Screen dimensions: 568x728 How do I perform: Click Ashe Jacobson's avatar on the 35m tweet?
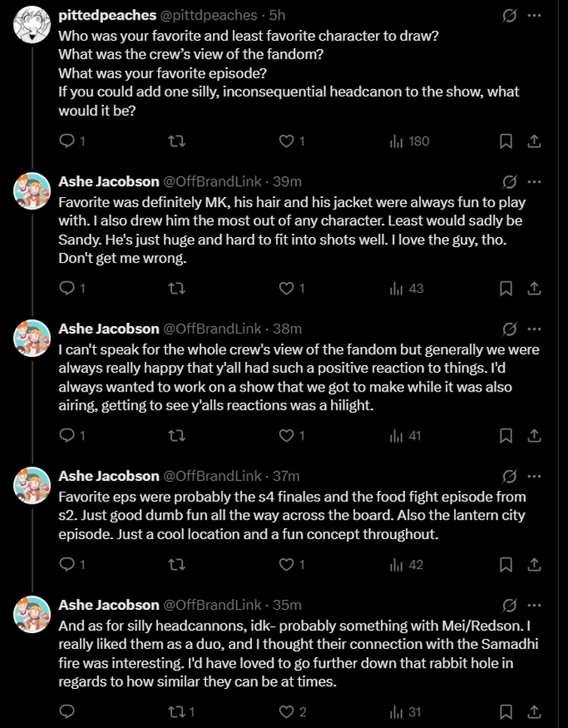32,614
